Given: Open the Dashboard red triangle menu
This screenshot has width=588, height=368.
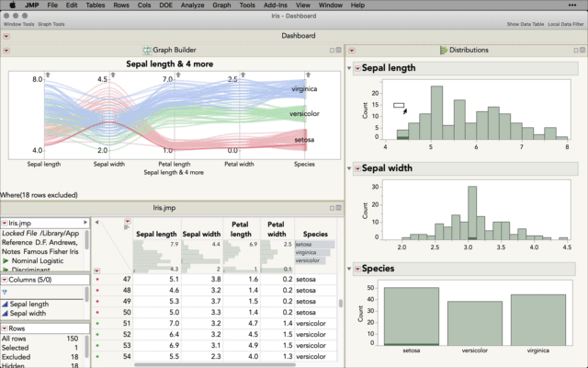Looking at the screenshot, I should click(x=6, y=36).
